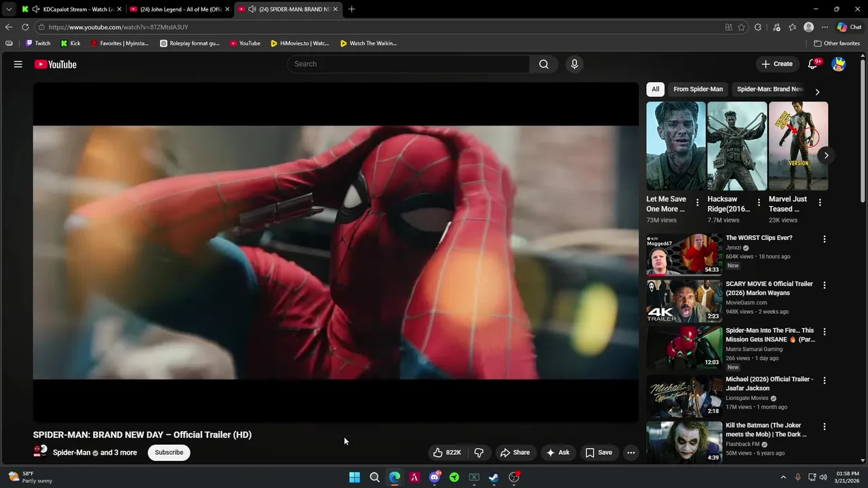The width and height of the screenshot is (868, 488).
Task: Advance the shorts shelf with the next arrow
Action: [826, 155]
